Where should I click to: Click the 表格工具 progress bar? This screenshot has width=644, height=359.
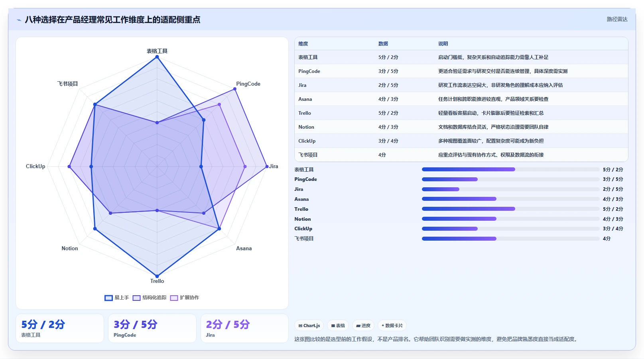point(510,169)
